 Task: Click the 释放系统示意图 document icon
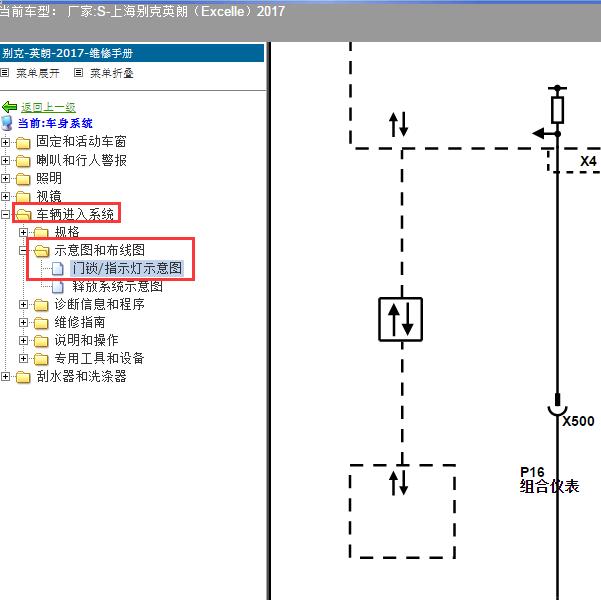pos(58,287)
